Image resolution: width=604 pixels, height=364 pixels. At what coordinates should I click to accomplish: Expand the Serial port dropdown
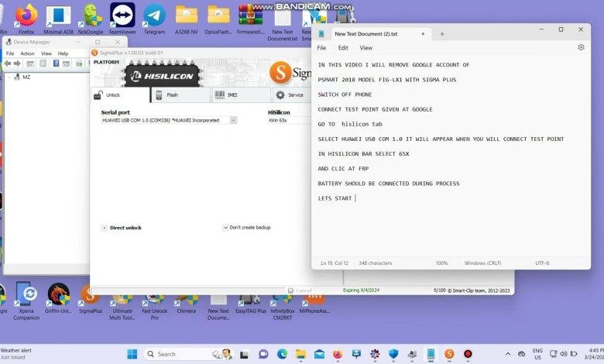pyautogui.click(x=233, y=121)
